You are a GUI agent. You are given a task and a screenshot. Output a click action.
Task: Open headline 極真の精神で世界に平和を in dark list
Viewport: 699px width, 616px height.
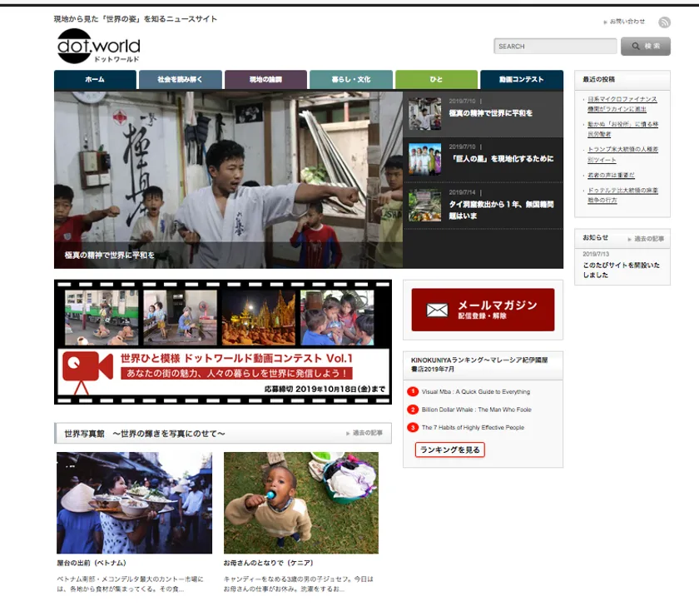click(x=490, y=113)
